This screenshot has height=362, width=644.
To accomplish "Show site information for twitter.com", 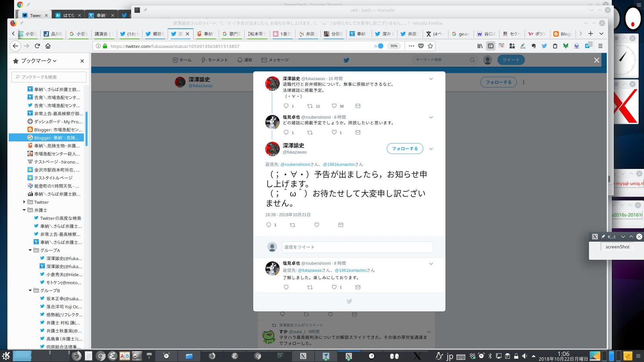I will click(x=98, y=46).
